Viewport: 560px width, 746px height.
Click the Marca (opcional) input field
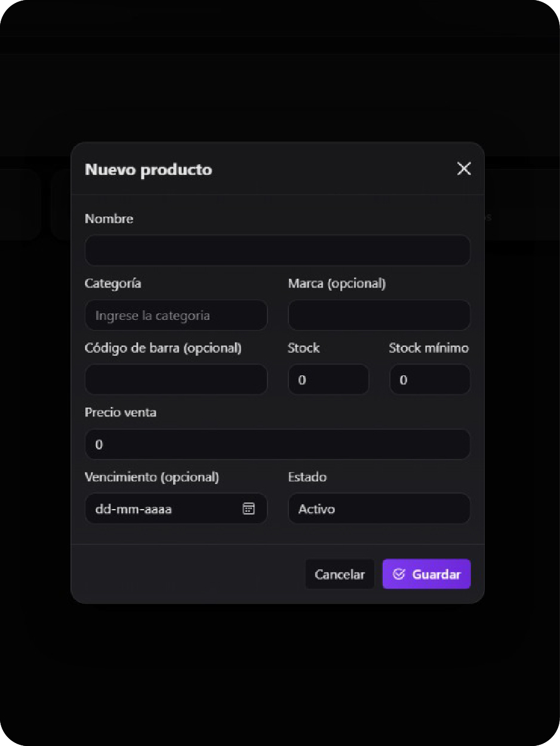(x=379, y=315)
